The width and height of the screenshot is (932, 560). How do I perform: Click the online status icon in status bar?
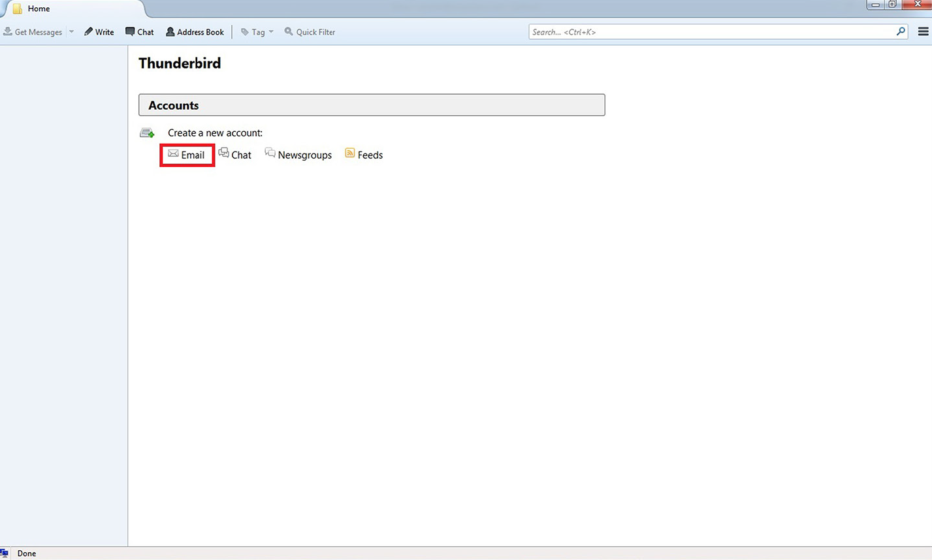[x=4, y=553]
